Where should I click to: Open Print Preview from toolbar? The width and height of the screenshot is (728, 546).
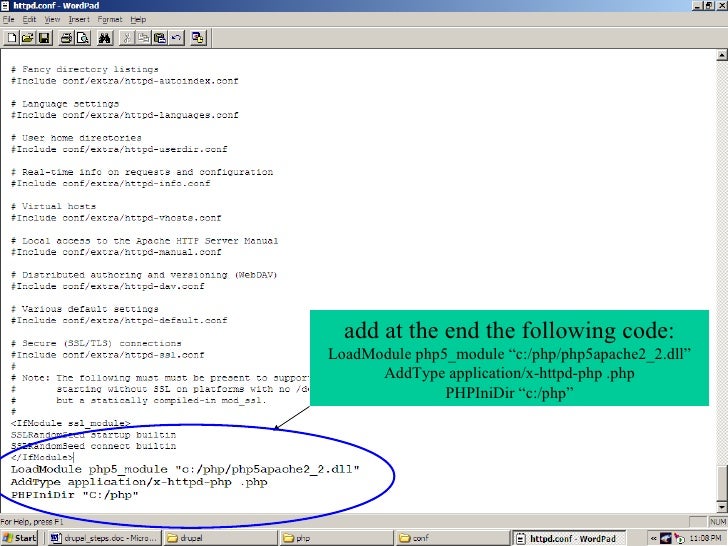83,38
